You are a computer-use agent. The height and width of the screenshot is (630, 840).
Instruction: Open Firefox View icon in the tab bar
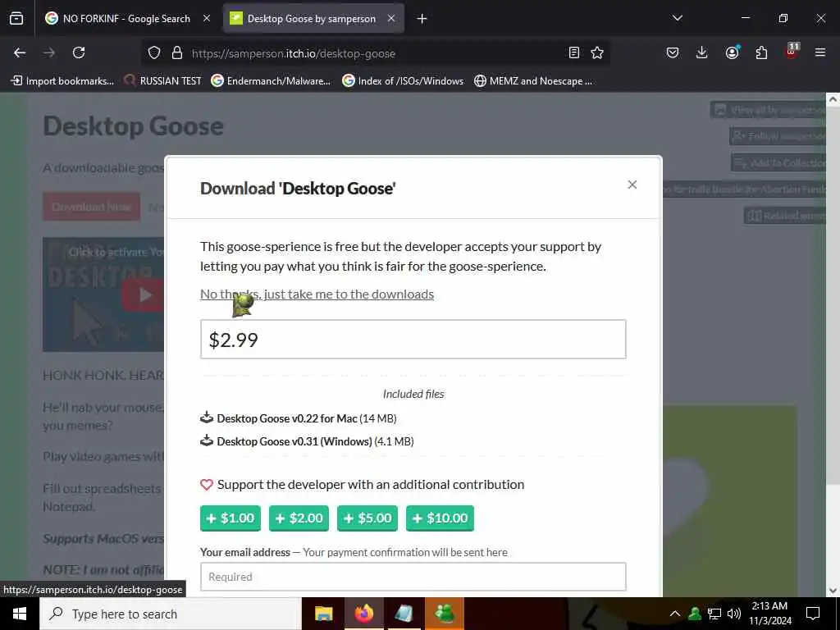(x=16, y=18)
